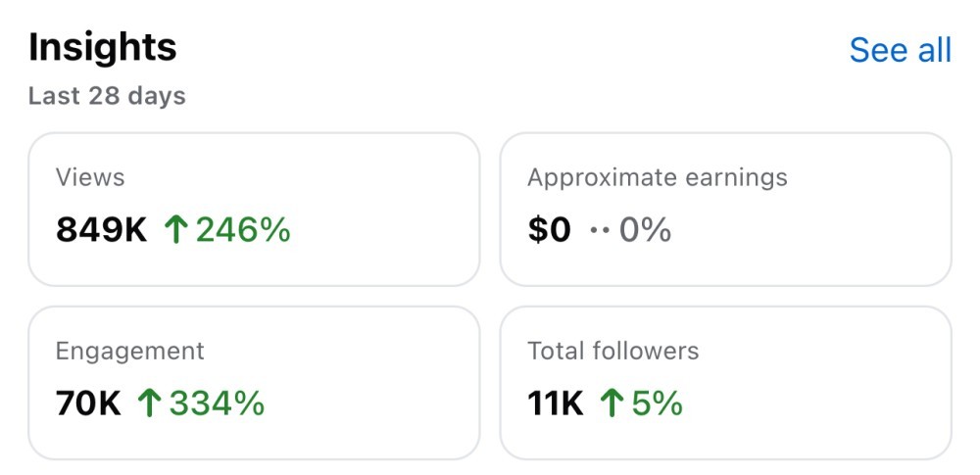Click the green arrow in Engagement card
Image resolution: width=980 pixels, height=475 pixels.
tap(150, 404)
